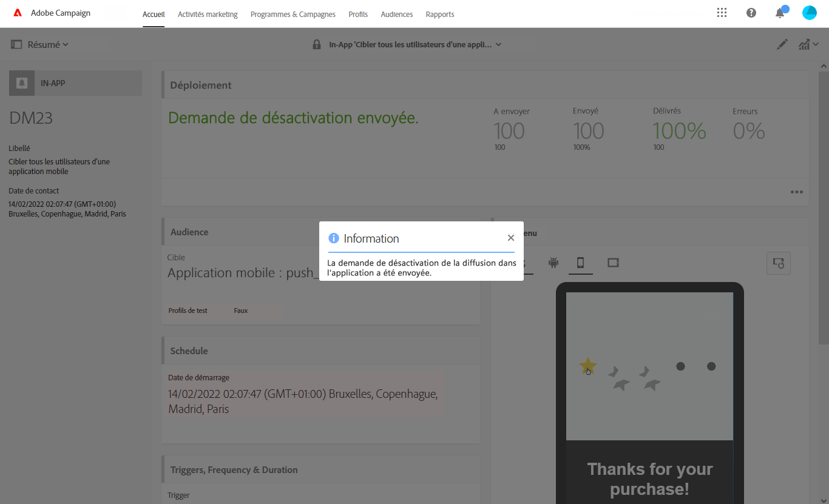Click the Adobe Campaign logo icon
The height and width of the screenshot is (504, 829).
coord(18,13)
